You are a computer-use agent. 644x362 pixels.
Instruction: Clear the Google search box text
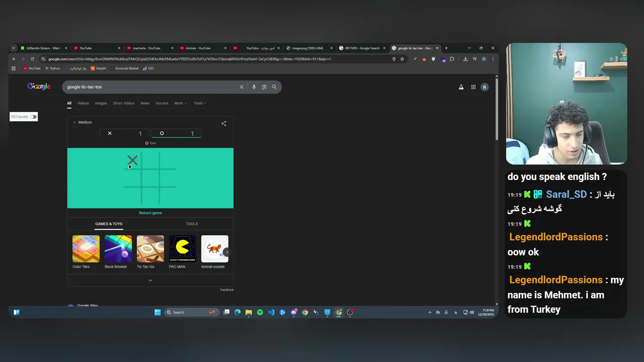click(x=241, y=87)
